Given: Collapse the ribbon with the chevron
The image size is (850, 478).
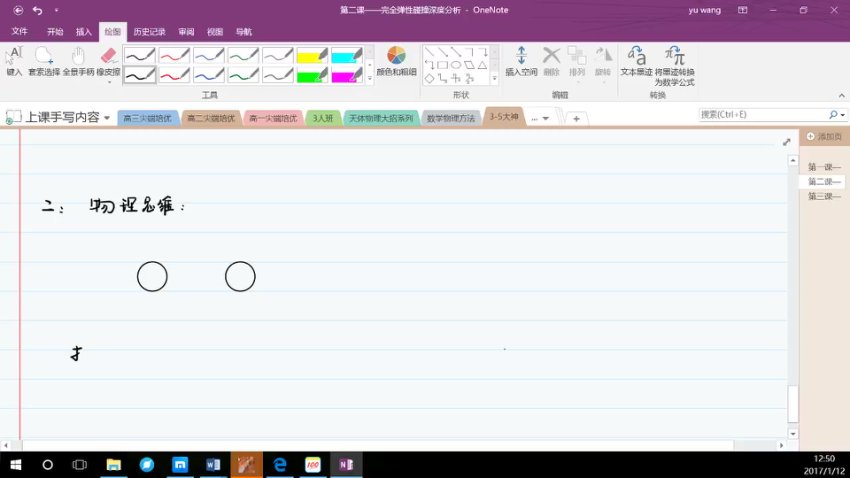Looking at the screenshot, I should [x=840, y=96].
